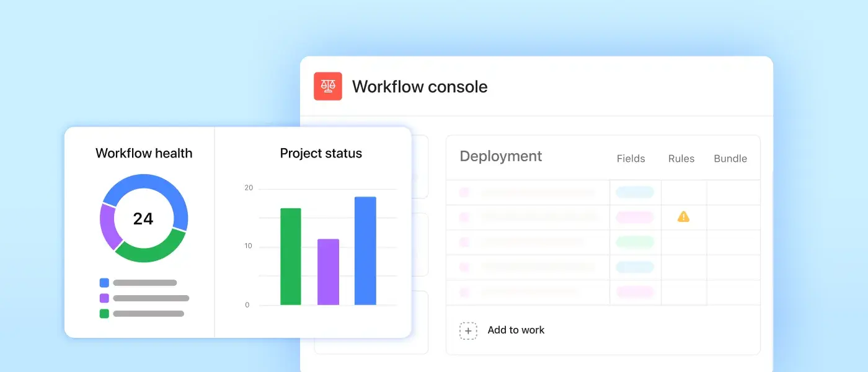
Task: Click the Workflow console title
Action: pos(420,87)
